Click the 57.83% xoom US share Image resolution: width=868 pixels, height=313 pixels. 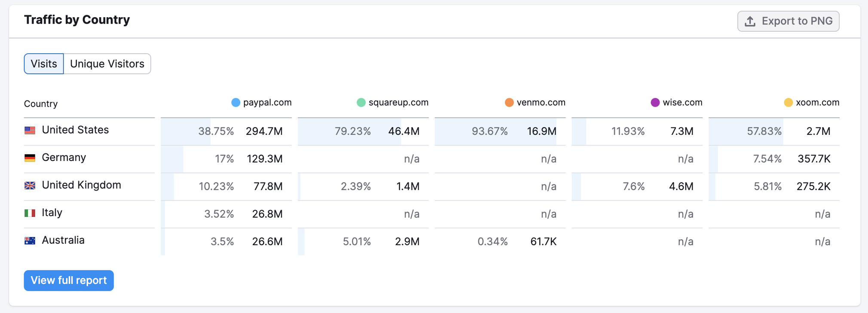(x=764, y=131)
